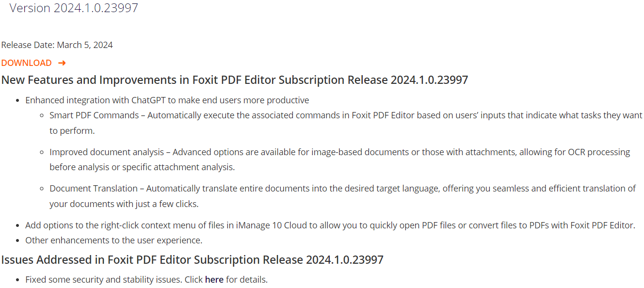Click the Enhanced integration with ChatGPT bullet
The width and height of the screenshot is (644, 288).
tap(167, 100)
